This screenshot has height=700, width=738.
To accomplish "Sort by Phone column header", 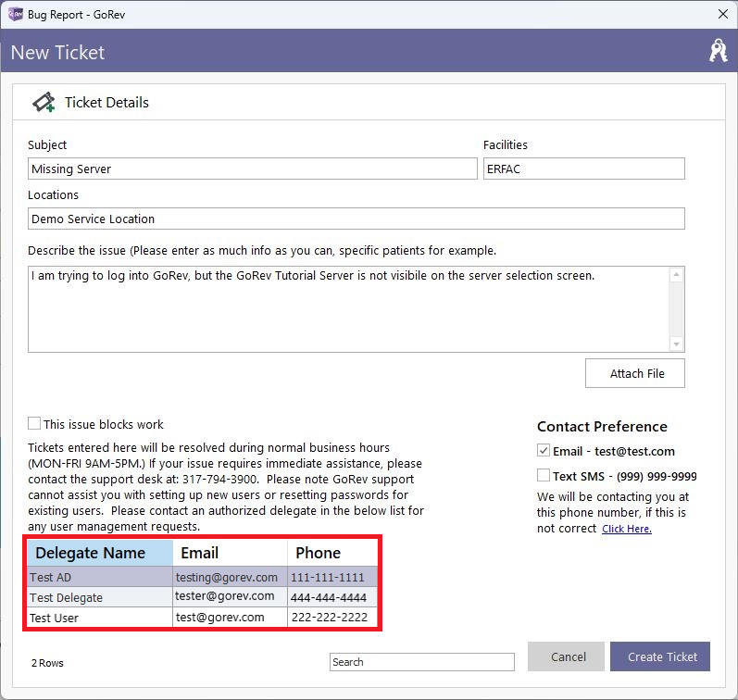I will point(332,553).
